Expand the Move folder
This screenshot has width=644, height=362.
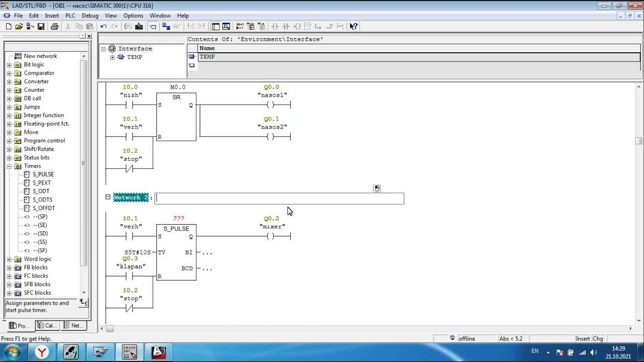[x=9, y=132]
